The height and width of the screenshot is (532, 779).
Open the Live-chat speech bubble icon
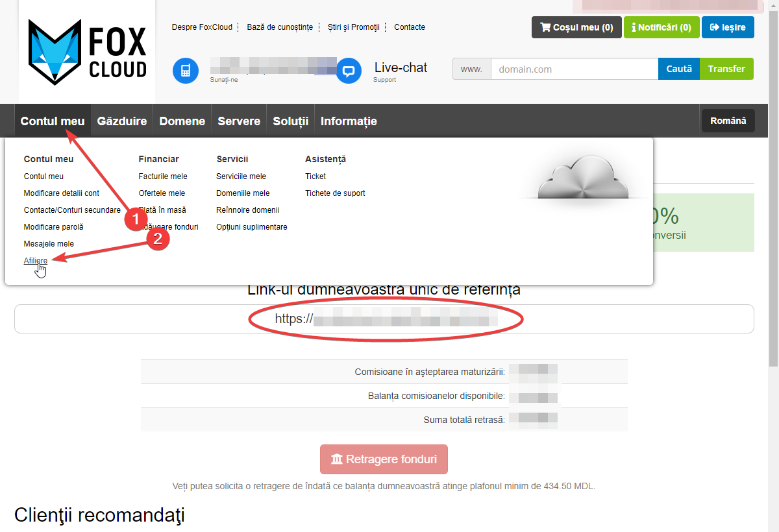point(349,71)
